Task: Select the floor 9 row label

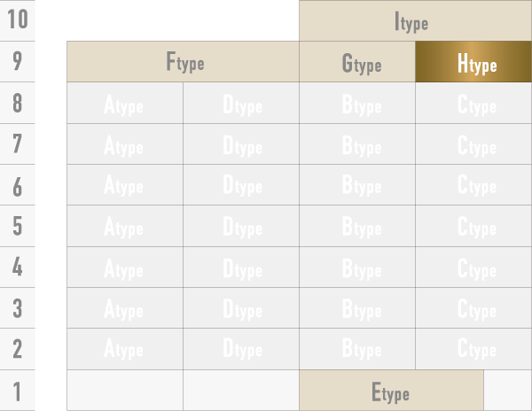Action: [17, 62]
